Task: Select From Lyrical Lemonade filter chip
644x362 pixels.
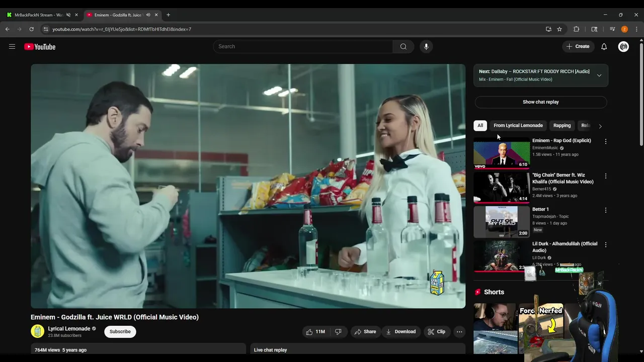Action: [x=518, y=126]
